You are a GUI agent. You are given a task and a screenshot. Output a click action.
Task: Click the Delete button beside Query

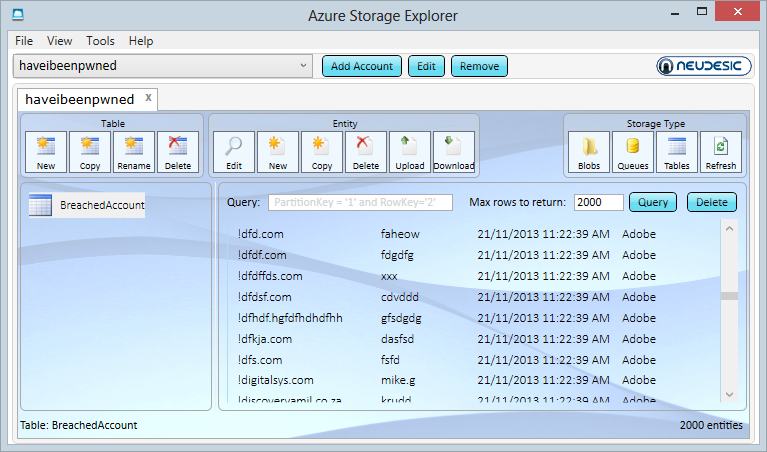712,202
